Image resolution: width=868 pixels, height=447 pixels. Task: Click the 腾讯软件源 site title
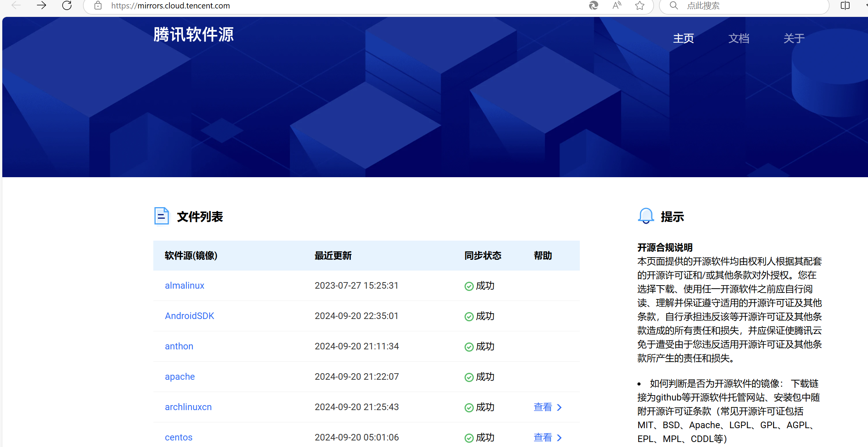[194, 35]
